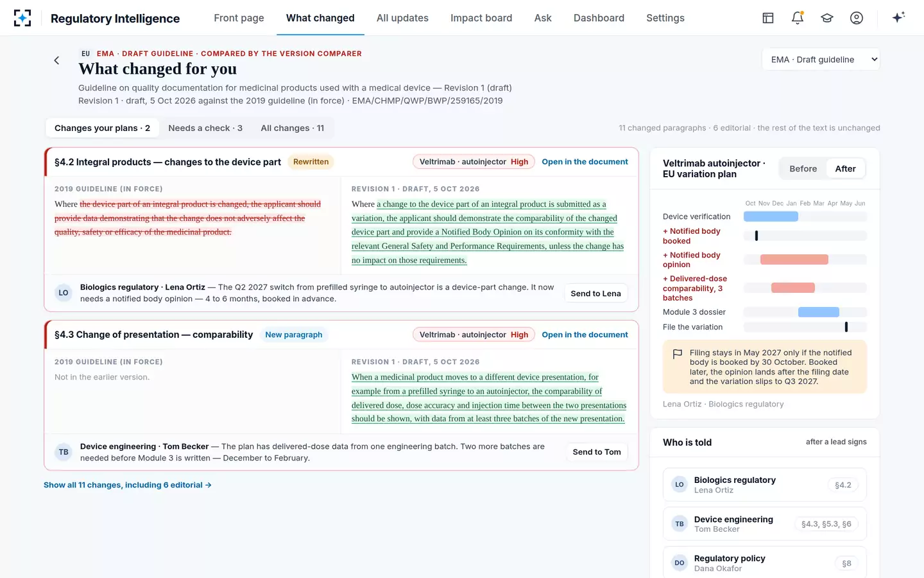The image size is (924, 578).
Task: Open the layout panel icon in header
Action: (x=768, y=18)
